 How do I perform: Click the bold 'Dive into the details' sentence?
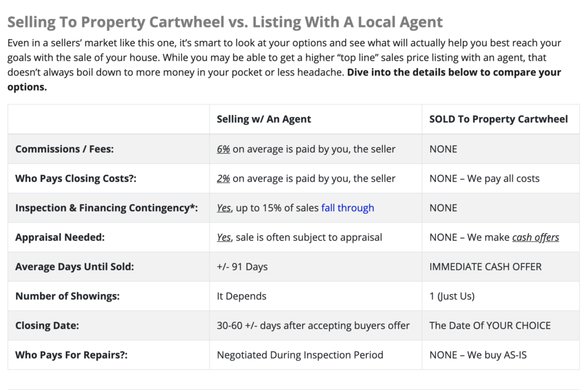click(x=284, y=79)
